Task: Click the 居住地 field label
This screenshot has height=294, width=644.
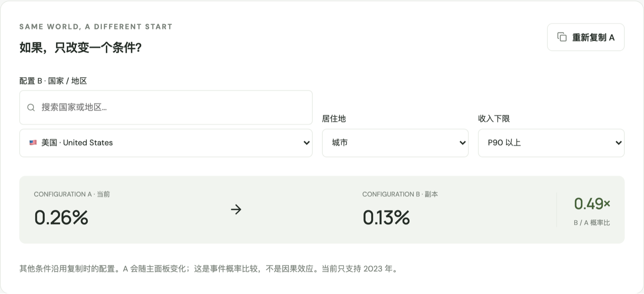Action: (334, 119)
